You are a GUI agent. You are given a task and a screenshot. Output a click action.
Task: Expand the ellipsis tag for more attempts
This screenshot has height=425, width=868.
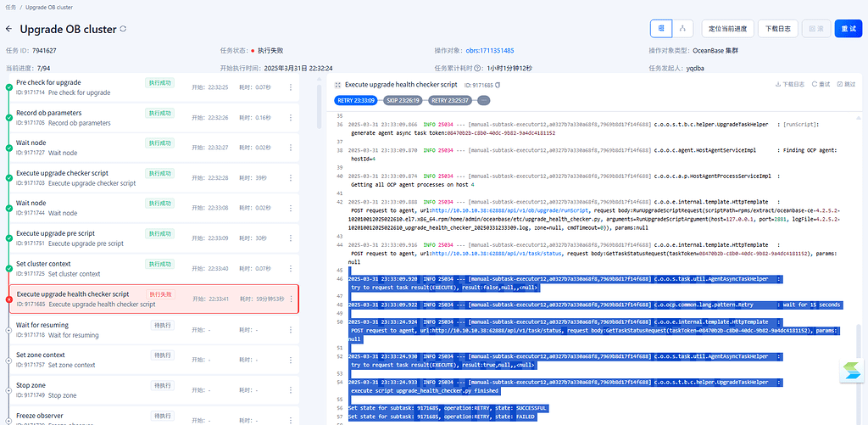point(483,100)
